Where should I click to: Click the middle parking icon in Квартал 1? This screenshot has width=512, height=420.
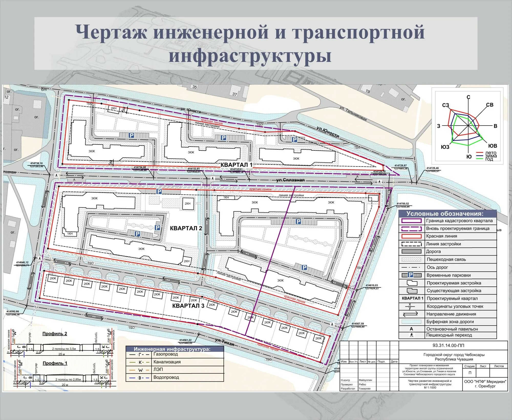click(x=223, y=138)
